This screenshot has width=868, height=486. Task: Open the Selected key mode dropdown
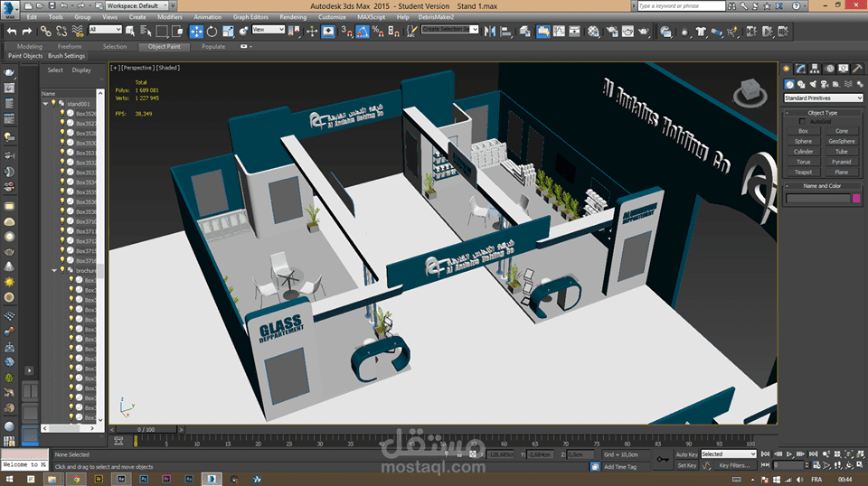[x=729, y=454]
